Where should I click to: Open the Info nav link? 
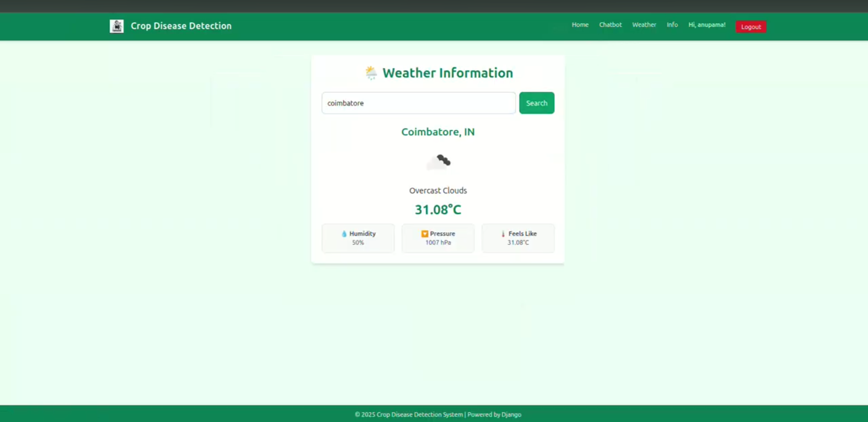click(672, 25)
